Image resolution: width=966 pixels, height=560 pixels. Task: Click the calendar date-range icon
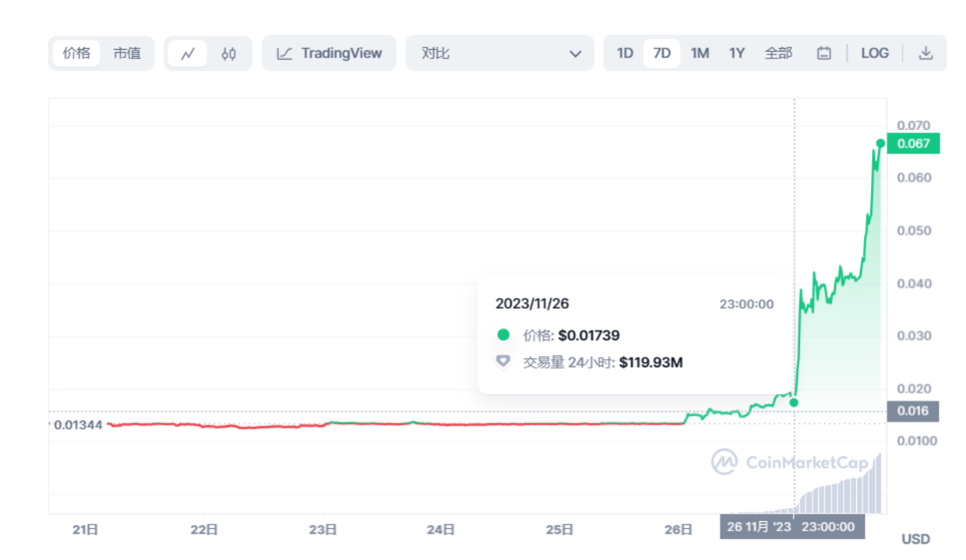pos(824,53)
